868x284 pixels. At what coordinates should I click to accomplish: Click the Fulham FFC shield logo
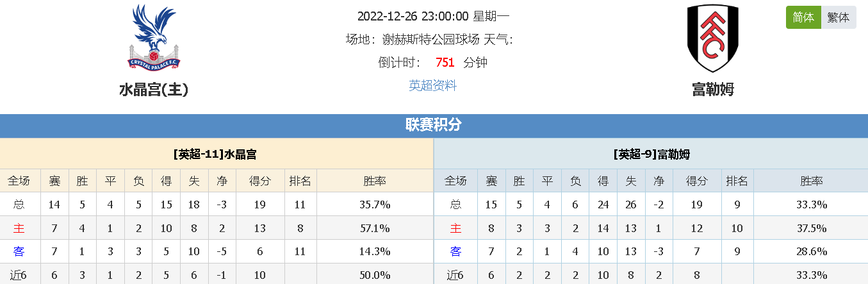pos(712,38)
